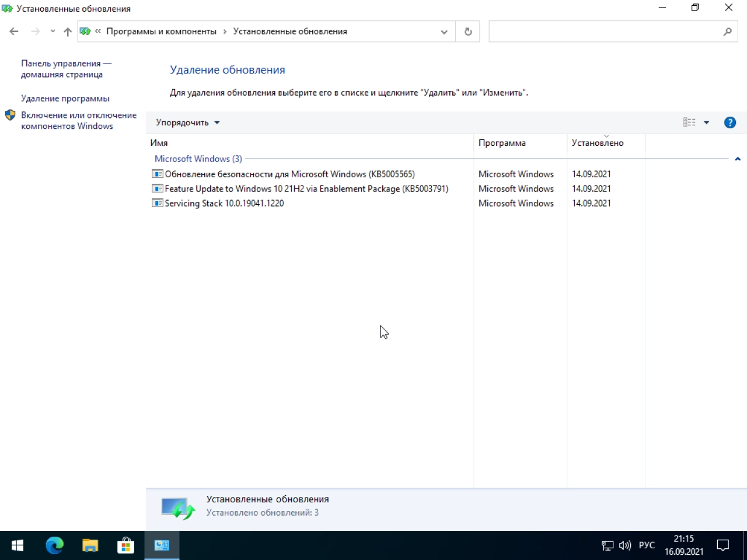The height and width of the screenshot is (560, 747).
Task: Open the volume tray icon
Action: tap(625, 545)
